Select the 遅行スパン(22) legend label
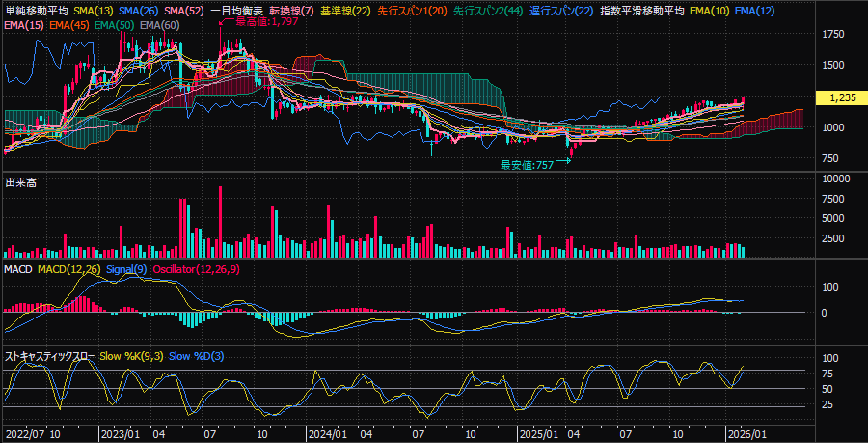 (x=561, y=11)
